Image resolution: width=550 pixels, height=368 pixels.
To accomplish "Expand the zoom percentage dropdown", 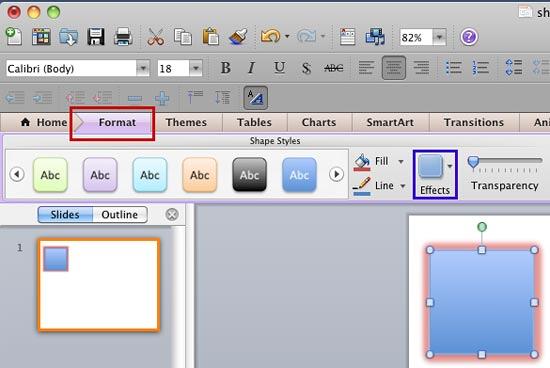I will coord(439,37).
